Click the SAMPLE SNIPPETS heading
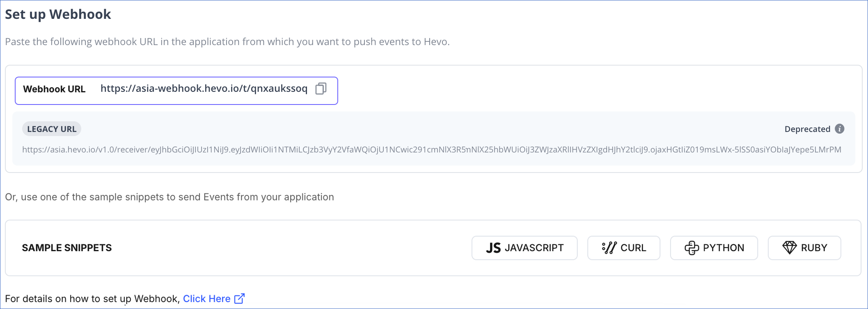The height and width of the screenshot is (309, 868). click(67, 248)
